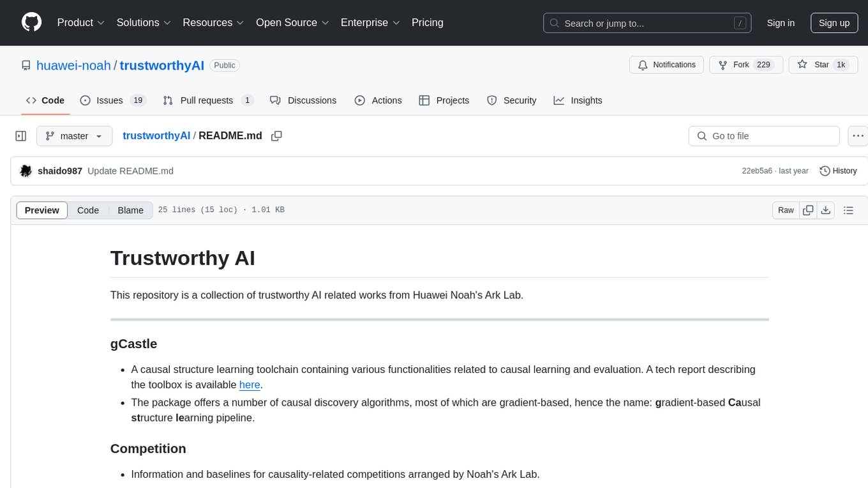868x488 pixels.
Task: Expand the Open Source menu
Action: [292, 22]
